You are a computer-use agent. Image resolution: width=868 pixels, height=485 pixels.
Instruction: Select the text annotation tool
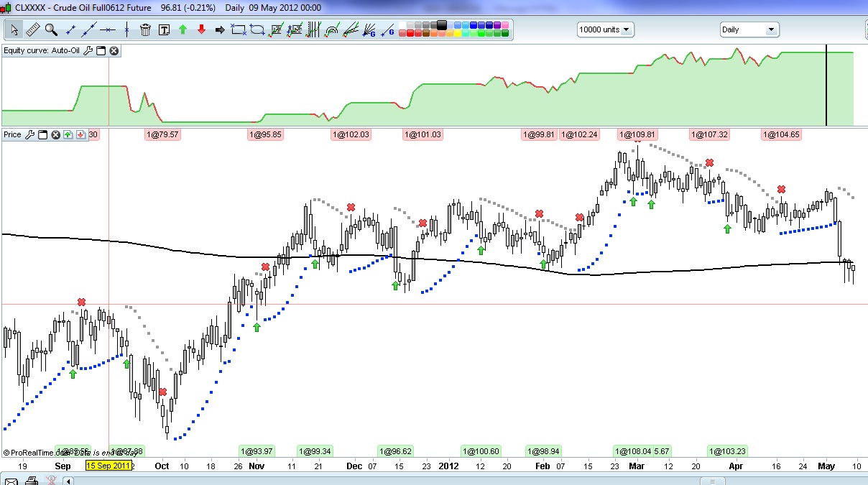[164, 29]
